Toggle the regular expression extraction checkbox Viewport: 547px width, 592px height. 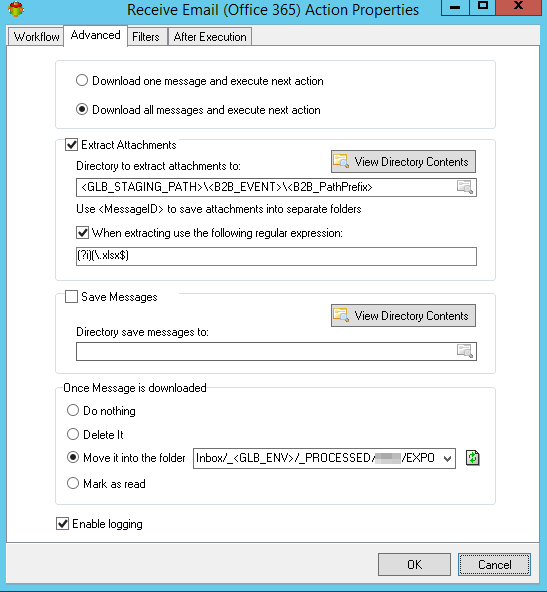(82, 233)
